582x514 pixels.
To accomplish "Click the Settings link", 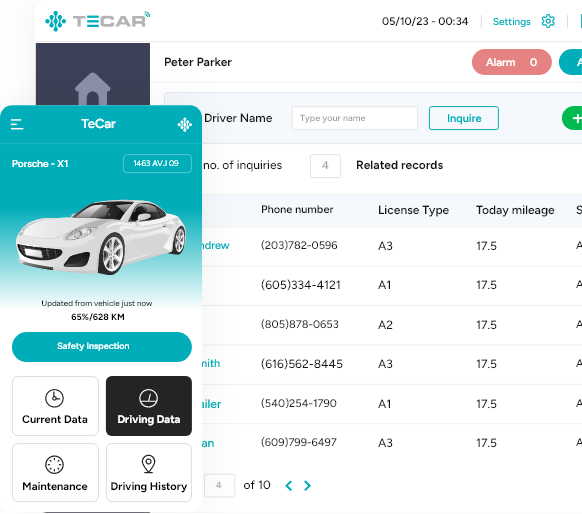I will pyautogui.click(x=511, y=22).
